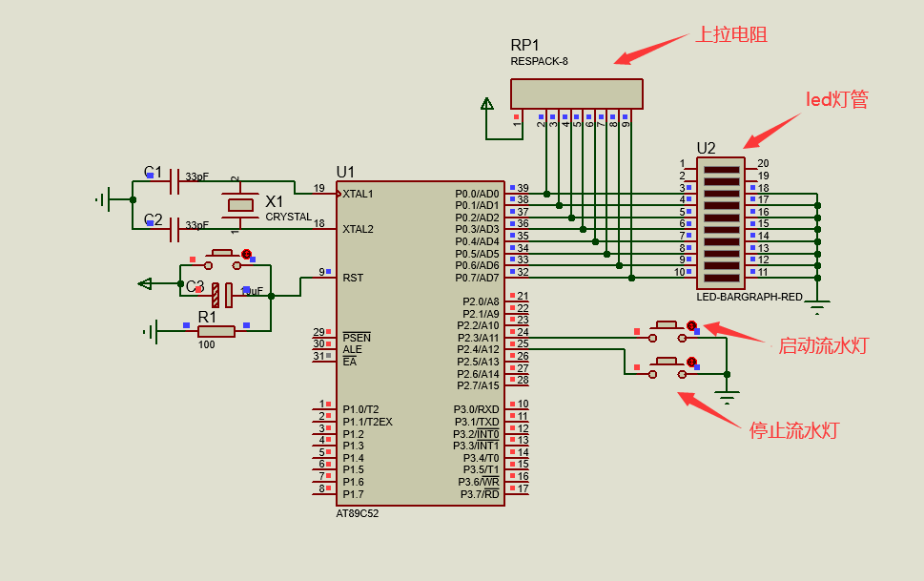This screenshot has width=924, height=581.
Task: Click the "AT89C52" part name text
Action: [x=357, y=514]
